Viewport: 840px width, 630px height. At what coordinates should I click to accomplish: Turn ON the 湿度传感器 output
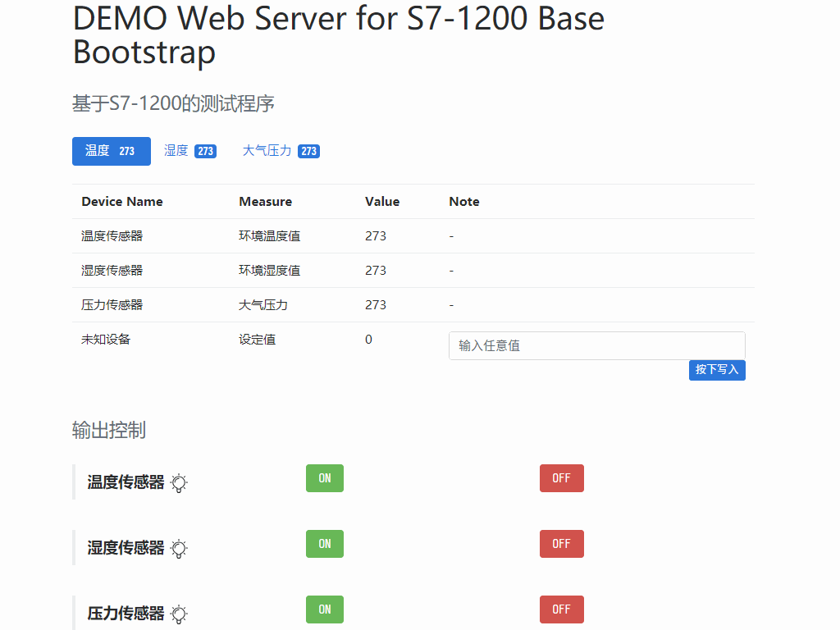click(325, 544)
